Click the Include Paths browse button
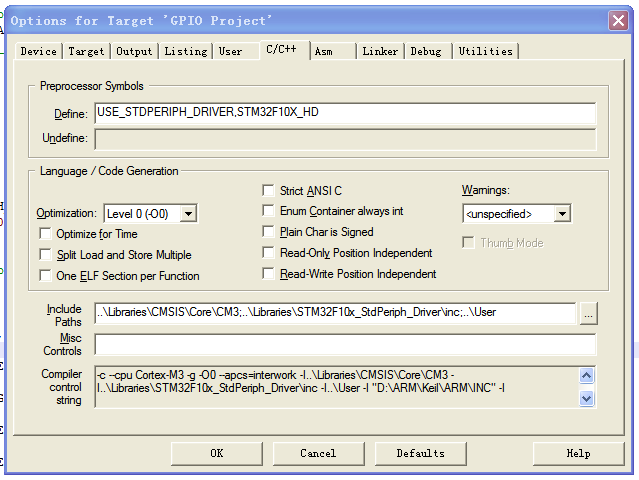Viewport: 639px width, 480px height. [x=588, y=314]
